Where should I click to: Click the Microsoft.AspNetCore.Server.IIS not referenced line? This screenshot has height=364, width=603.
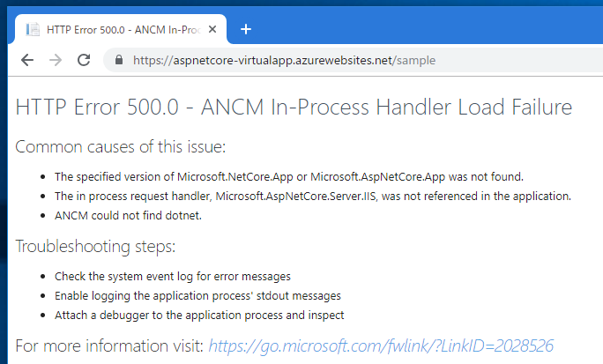pos(313,196)
